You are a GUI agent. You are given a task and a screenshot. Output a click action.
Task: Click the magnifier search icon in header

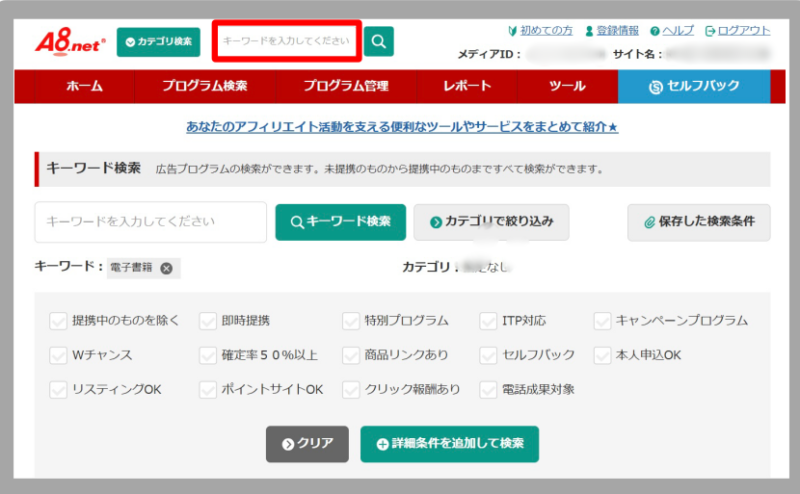379,41
